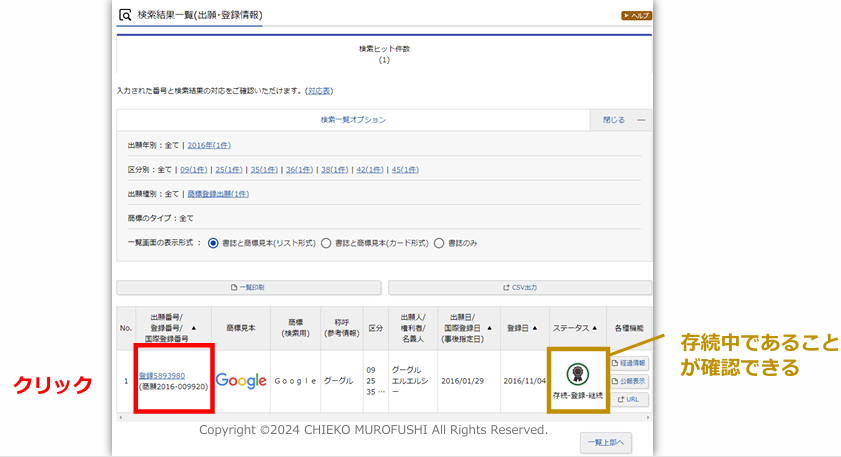
Task: Click the 一覧印刷 print list button
Action: [248, 287]
